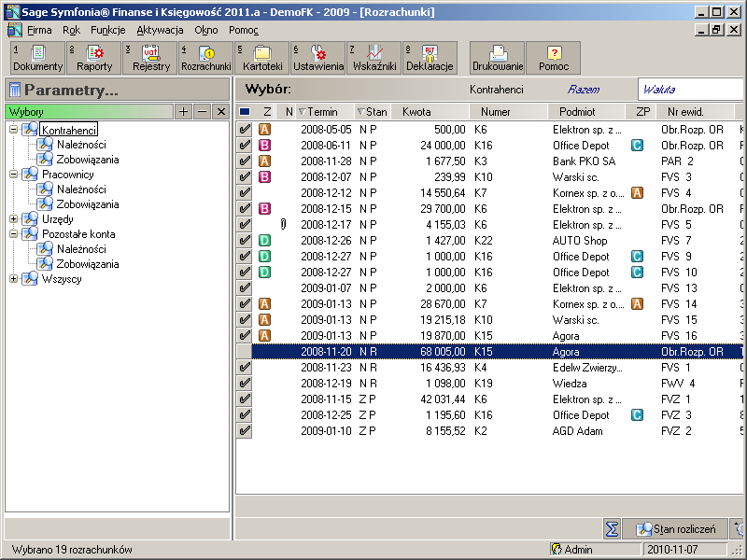Toggle checkmark for AGD Adam row
This screenshot has height=560, width=747.
click(245, 431)
